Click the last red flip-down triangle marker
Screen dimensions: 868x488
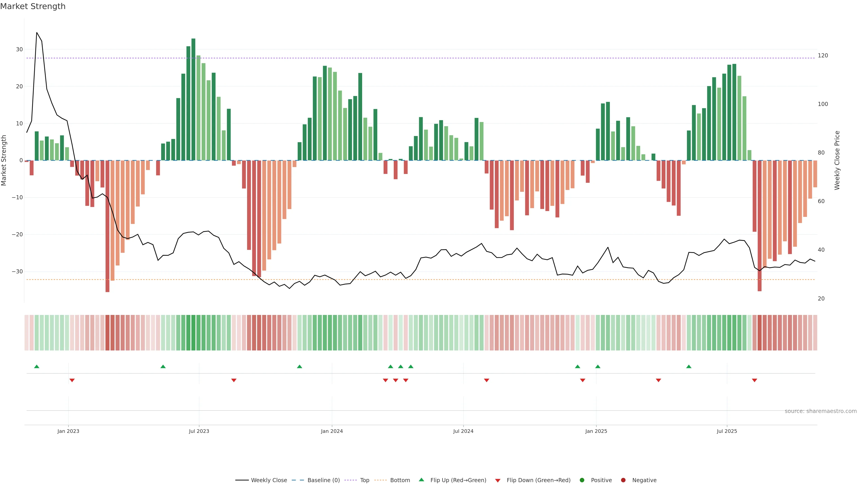coord(755,380)
